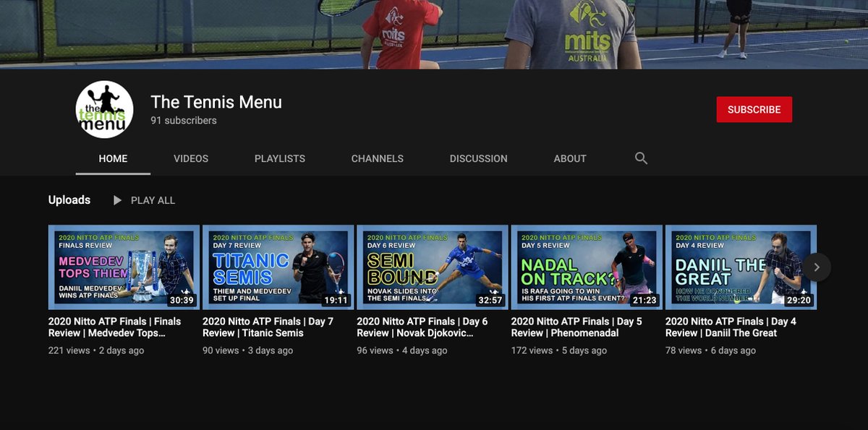Click the 96 views 4 days ago text
The width and height of the screenshot is (868, 430).
pyautogui.click(x=402, y=351)
